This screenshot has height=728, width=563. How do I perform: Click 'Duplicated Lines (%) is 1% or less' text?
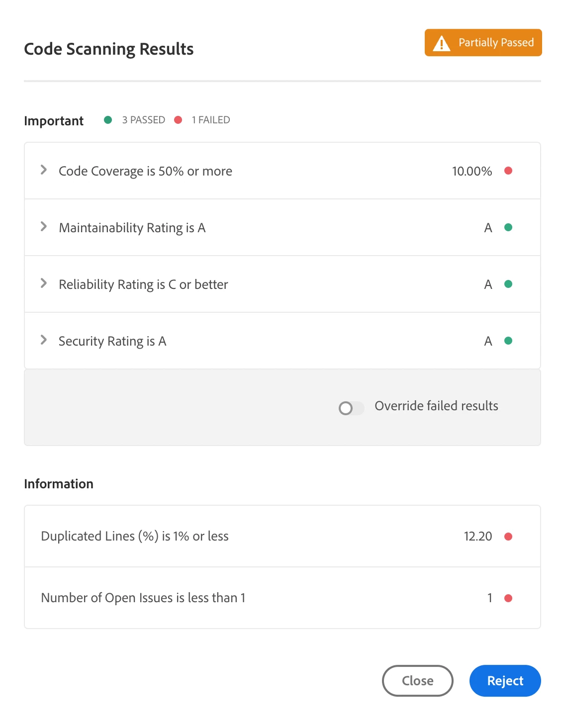pyautogui.click(x=135, y=536)
